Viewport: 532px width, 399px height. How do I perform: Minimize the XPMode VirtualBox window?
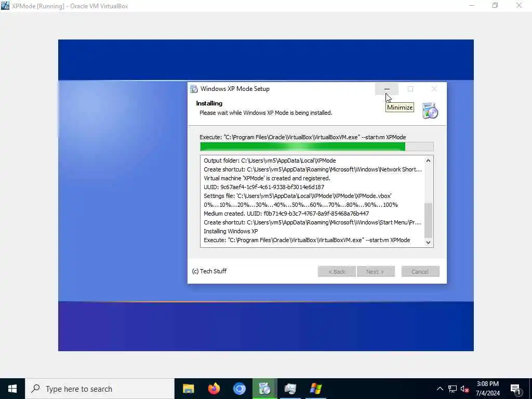[472, 5]
